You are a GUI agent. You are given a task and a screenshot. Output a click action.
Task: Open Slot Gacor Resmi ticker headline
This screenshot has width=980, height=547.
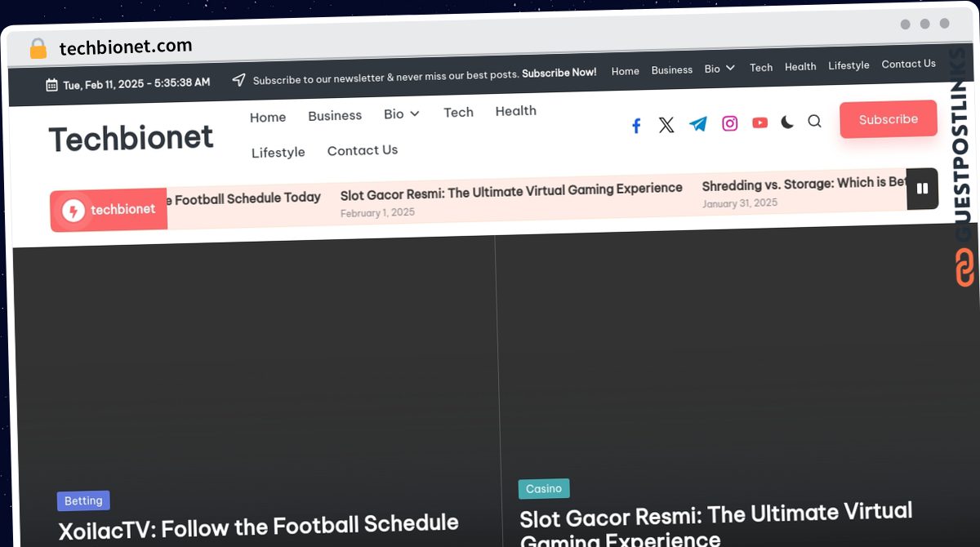click(x=511, y=192)
